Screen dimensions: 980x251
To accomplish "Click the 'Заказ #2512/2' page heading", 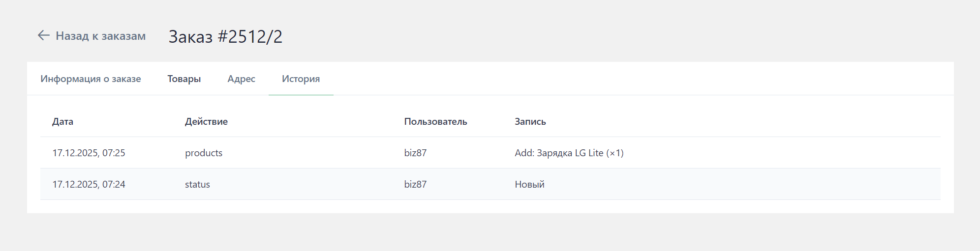I will click(225, 36).
